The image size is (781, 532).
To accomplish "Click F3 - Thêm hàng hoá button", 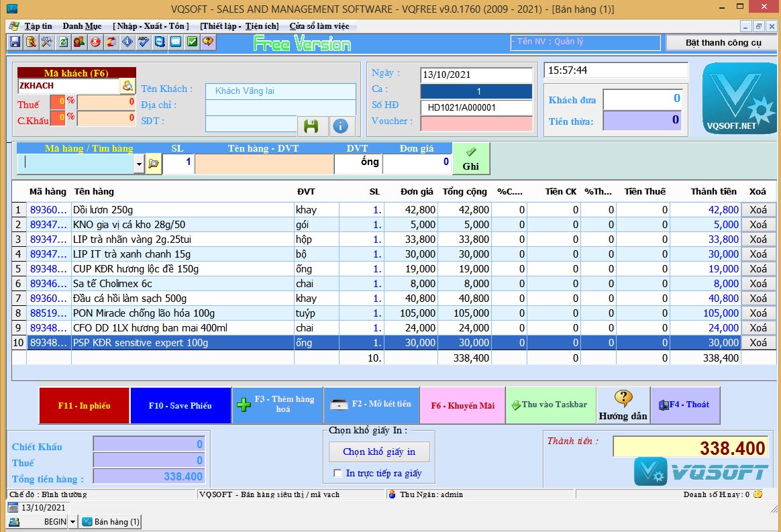I will tap(277, 405).
